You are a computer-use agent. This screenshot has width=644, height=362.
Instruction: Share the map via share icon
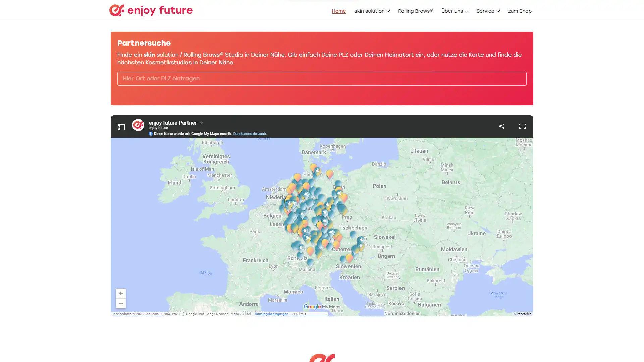(x=502, y=126)
